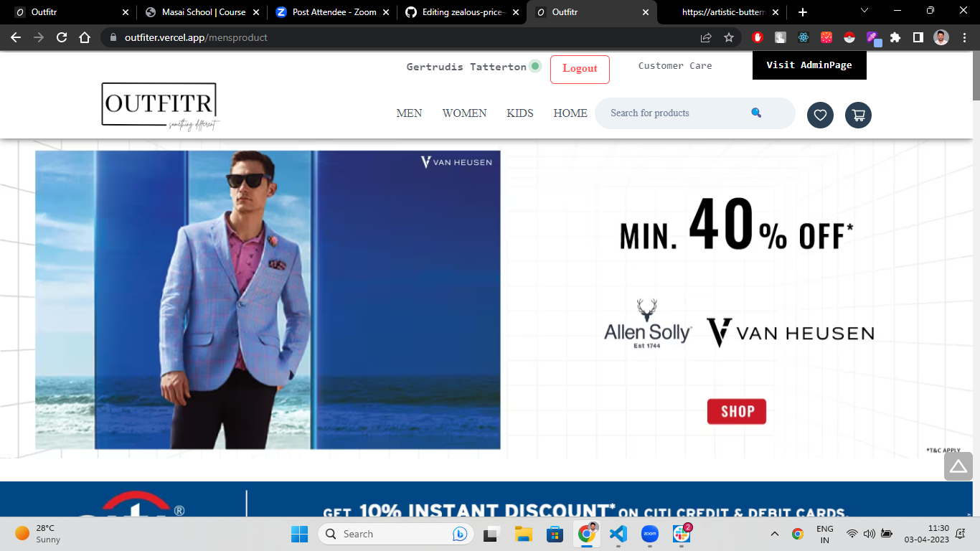
Task: Open the shopping cart icon
Action: (x=858, y=115)
